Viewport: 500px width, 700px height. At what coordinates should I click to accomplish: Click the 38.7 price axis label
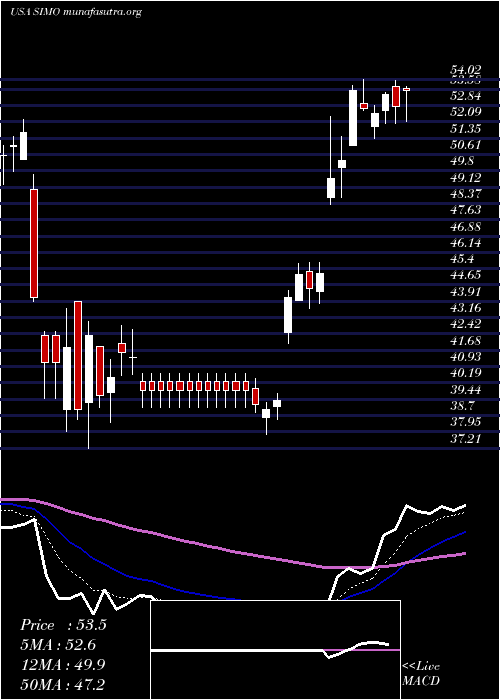(462, 406)
